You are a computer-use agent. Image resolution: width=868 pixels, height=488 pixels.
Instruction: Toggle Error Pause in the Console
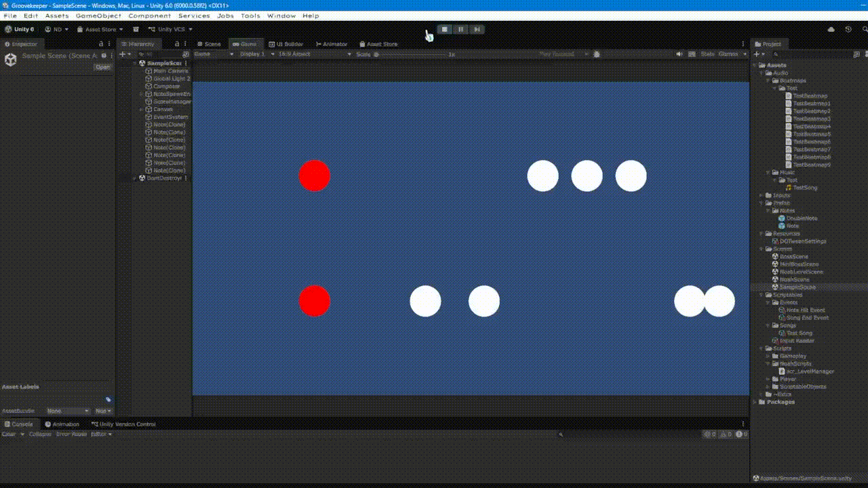pyautogui.click(x=71, y=434)
